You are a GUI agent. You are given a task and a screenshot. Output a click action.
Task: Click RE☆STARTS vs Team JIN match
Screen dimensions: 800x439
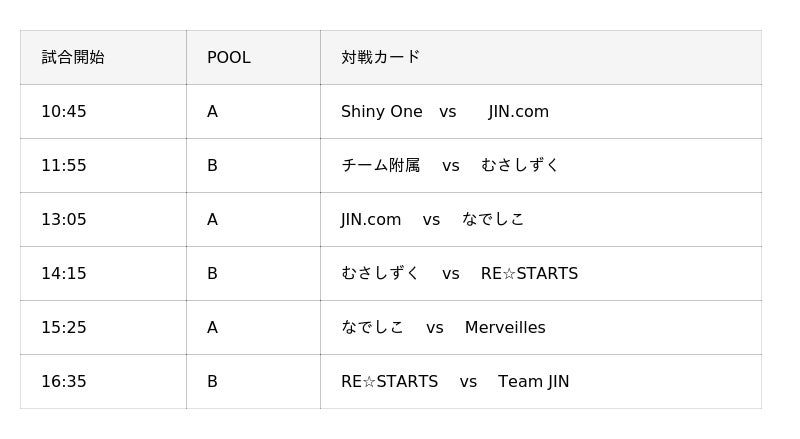click(455, 382)
